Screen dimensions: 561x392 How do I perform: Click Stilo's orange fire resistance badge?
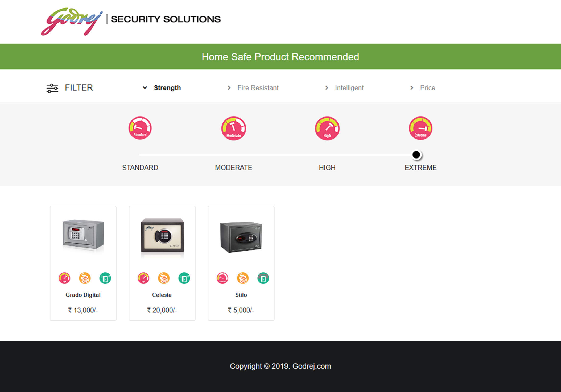[x=243, y=278]
